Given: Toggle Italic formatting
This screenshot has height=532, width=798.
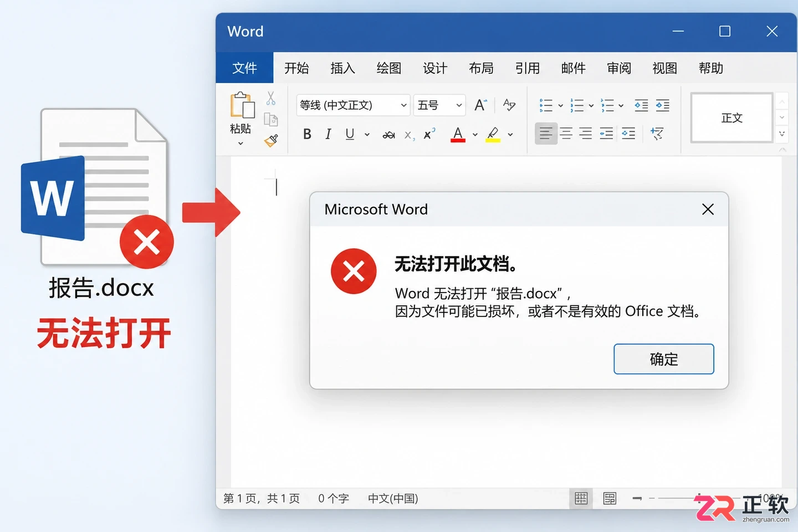Looking at the screenshot, I should pyautogui.click(x=328, y=134).
